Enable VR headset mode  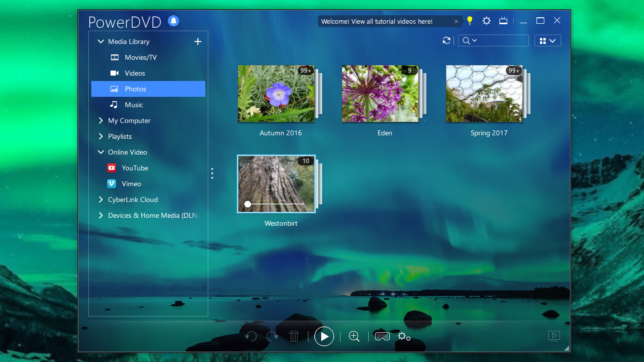tap(382, 336)
